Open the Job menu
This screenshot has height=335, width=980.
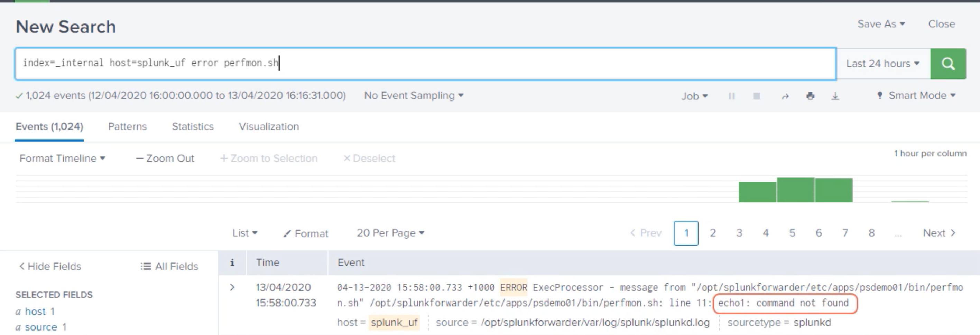(x=694, y=96)
